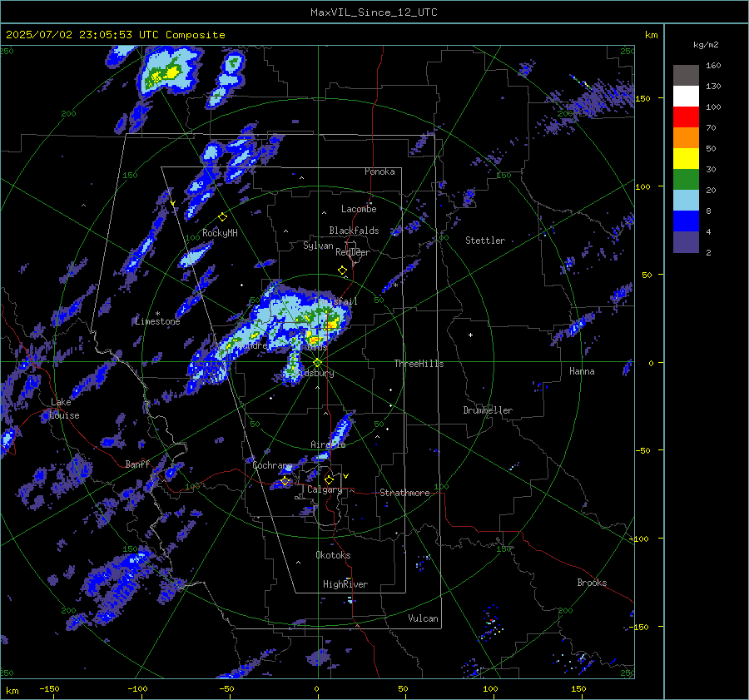
Task: Click the light blue 20 legend swatch
Action: [686, 201]
